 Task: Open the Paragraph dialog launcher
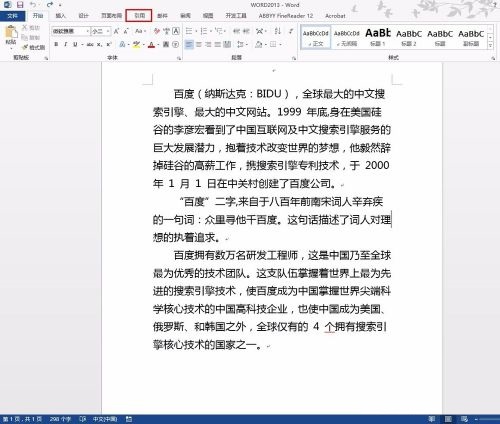[294, 58]
